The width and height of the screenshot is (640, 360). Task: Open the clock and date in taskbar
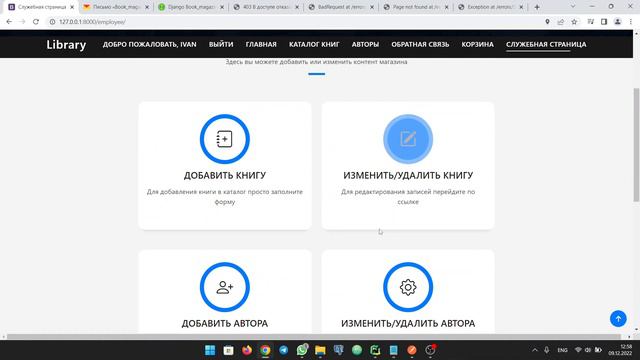click(620, 350)
